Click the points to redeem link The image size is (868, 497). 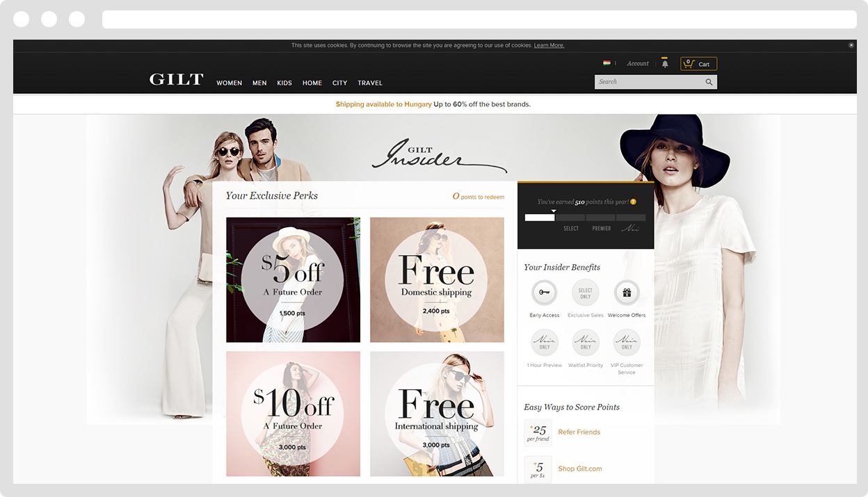click(479, 197)
